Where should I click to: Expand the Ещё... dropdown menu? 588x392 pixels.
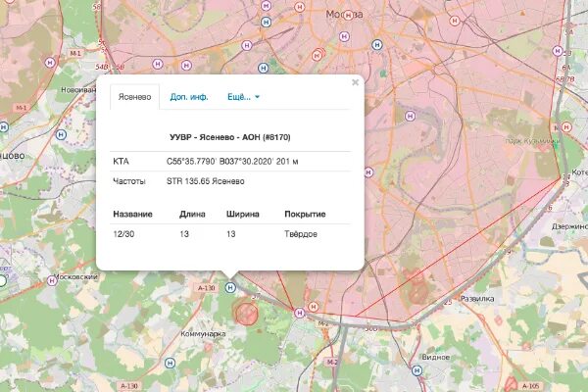tap(243, 97)
